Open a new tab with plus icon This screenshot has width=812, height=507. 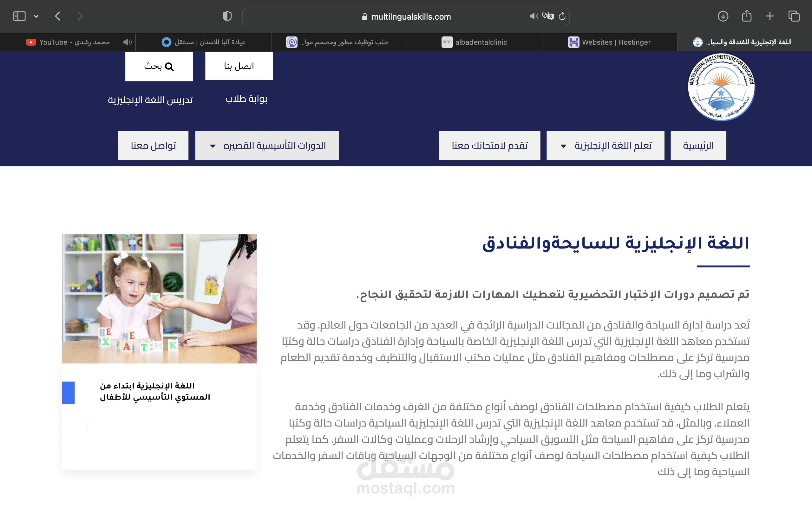tap(770, 16)
